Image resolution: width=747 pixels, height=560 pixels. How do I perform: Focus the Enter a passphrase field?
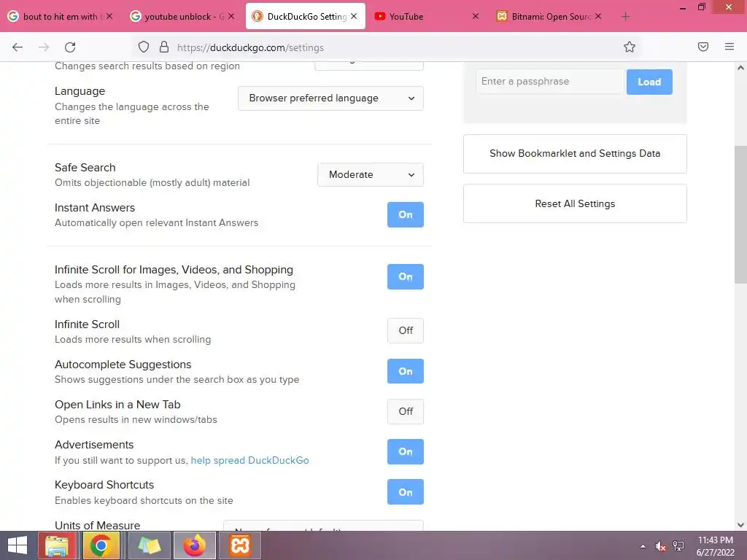pos(550,82)
